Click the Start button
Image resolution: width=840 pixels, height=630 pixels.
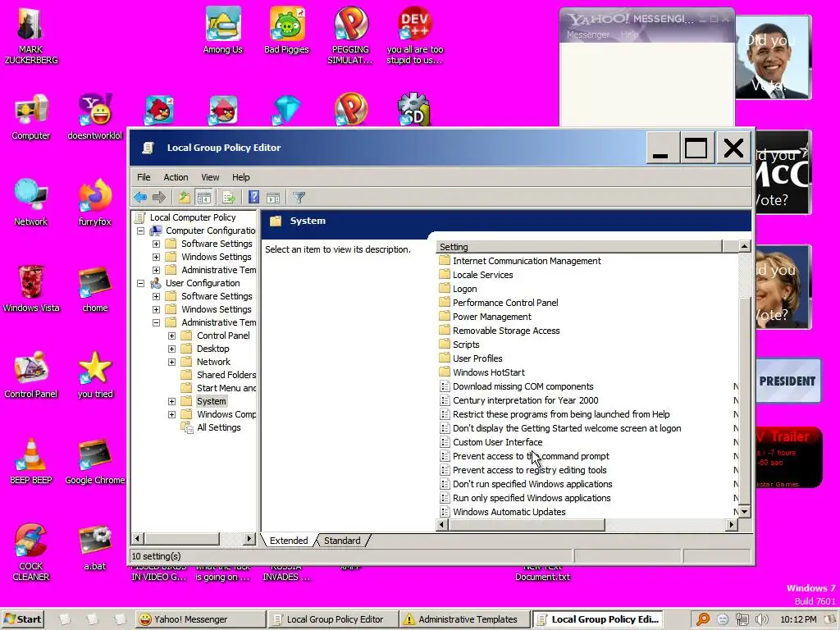[x=22, y=619]
